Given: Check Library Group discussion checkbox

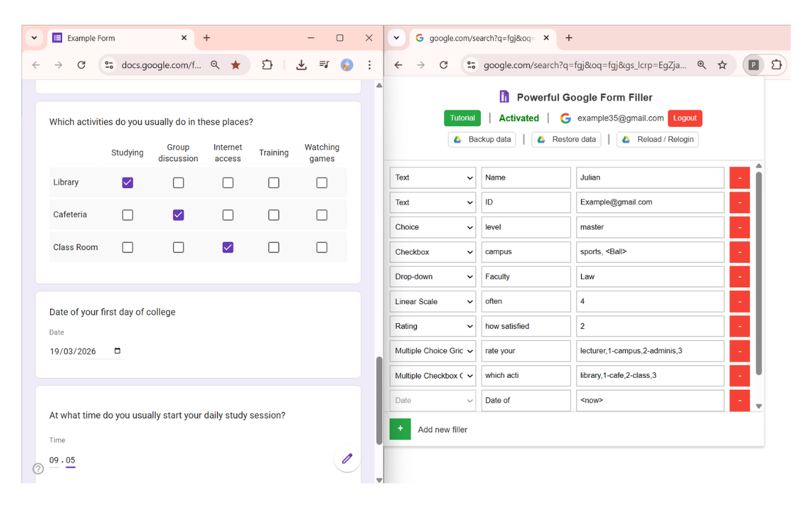Looking at the screenshot, I should pyautogui.click(x=178, y=182).
